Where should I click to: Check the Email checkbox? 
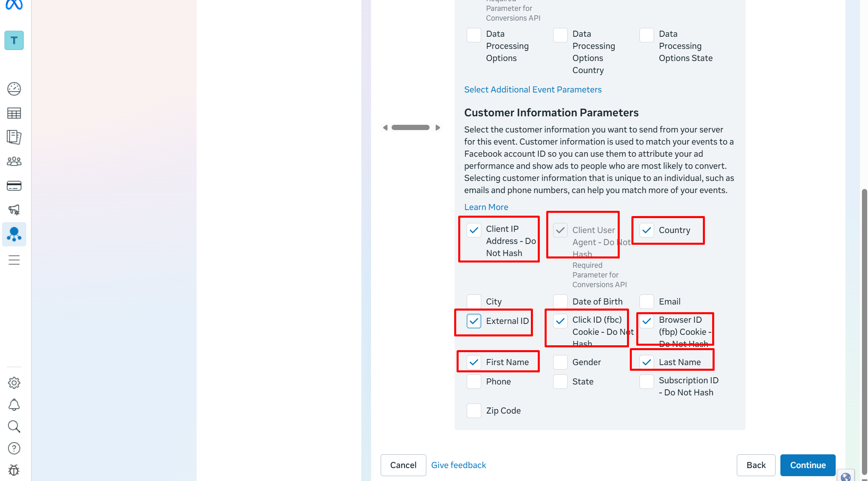(647, 302)
